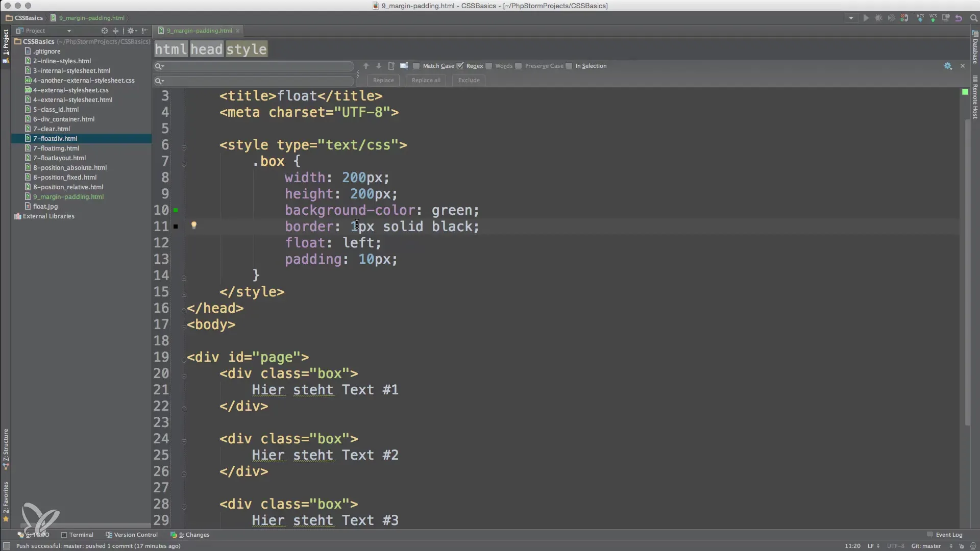Open the Git: master branch menu

pos(931,546)
